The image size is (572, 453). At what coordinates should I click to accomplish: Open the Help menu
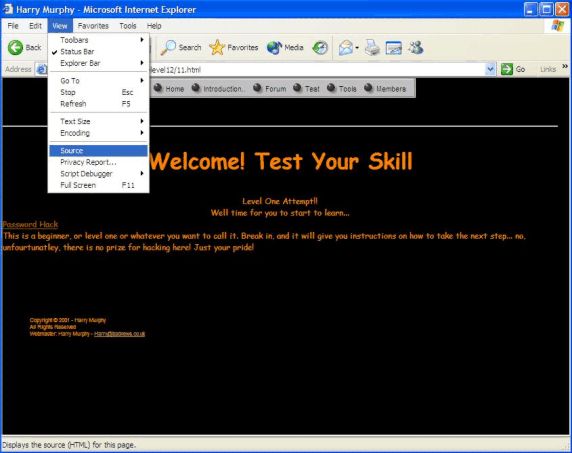[154, 26]
